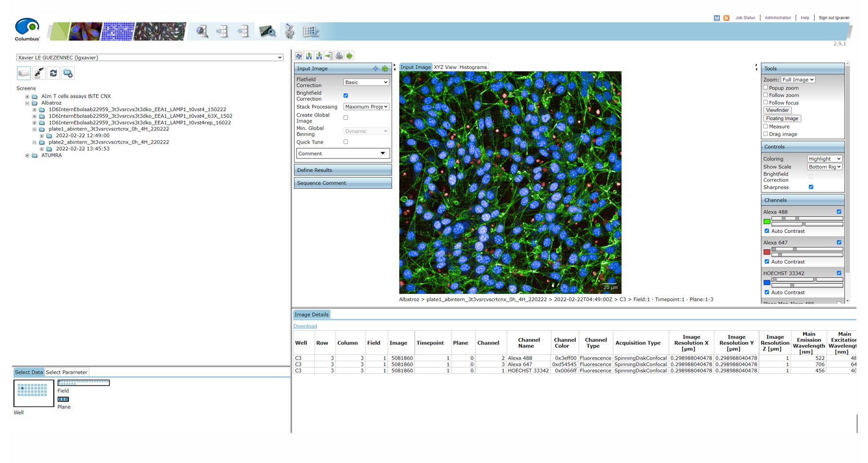
Task: Open the Administration link
Action: click(777, 18)
